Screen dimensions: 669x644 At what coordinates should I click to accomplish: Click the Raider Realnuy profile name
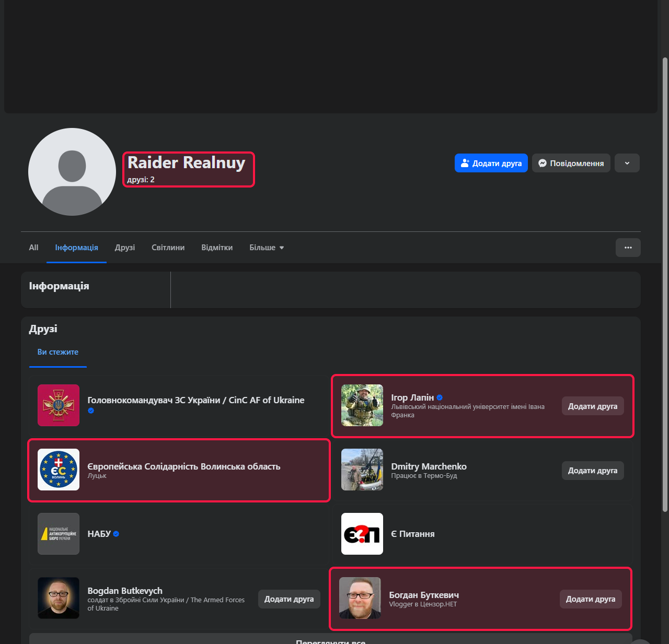[x=187, y=162]
